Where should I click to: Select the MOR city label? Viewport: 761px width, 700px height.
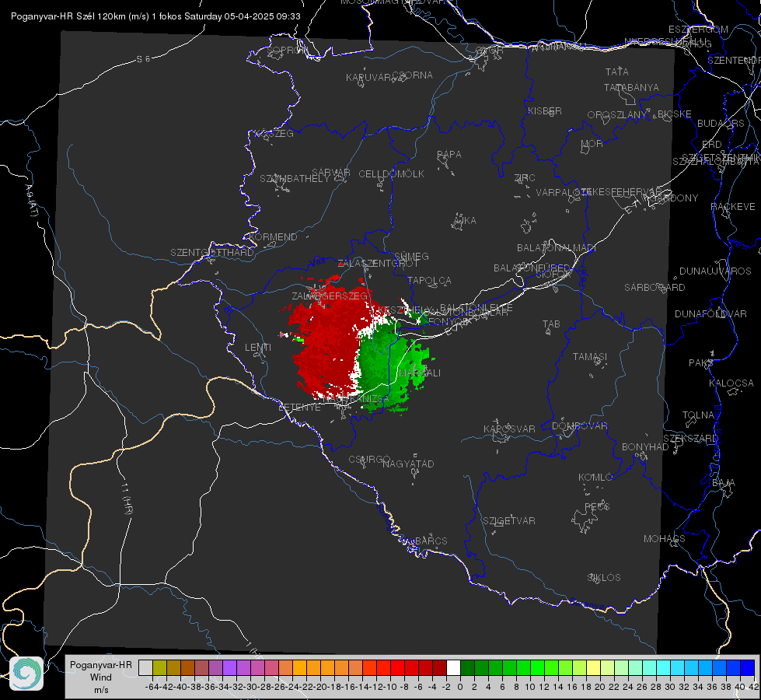pyautogui.click(x=592, y=143)
